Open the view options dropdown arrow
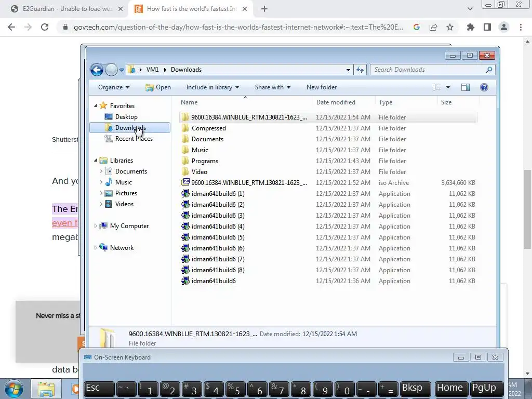532x399 pixels. 448,87
